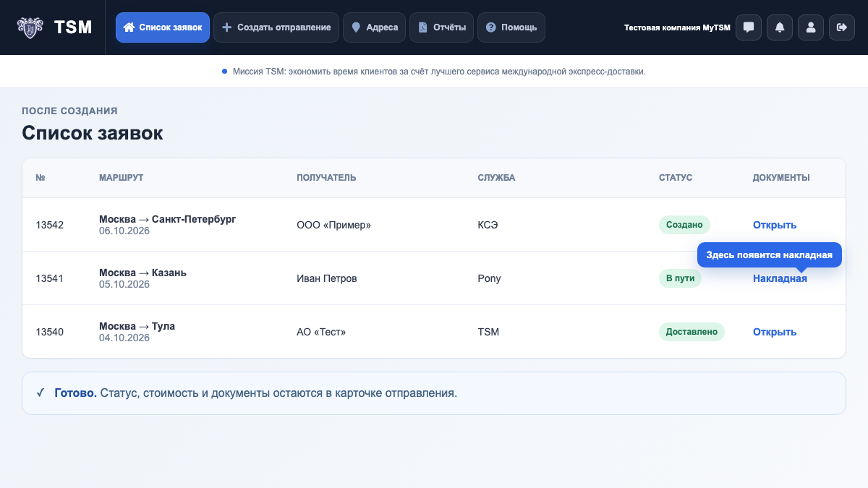Click the Служба column header
The width and height of the screenshot is (868, 488).
[496, 178]
